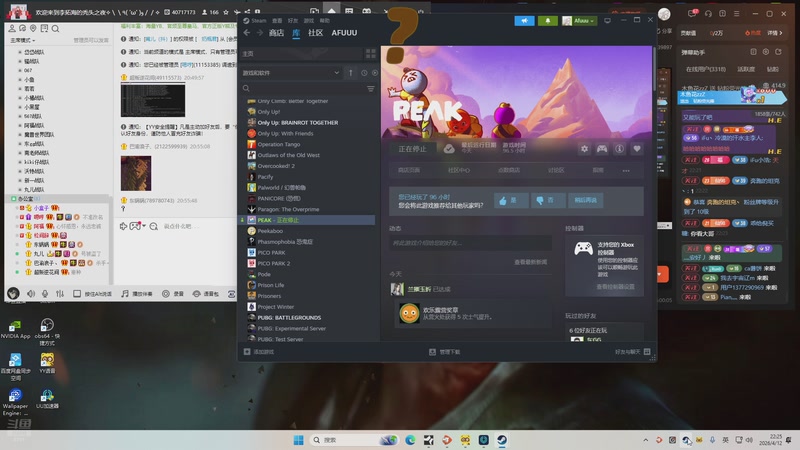Click YY speaker volume icon

pyautogui.click(x=31, y=293)
